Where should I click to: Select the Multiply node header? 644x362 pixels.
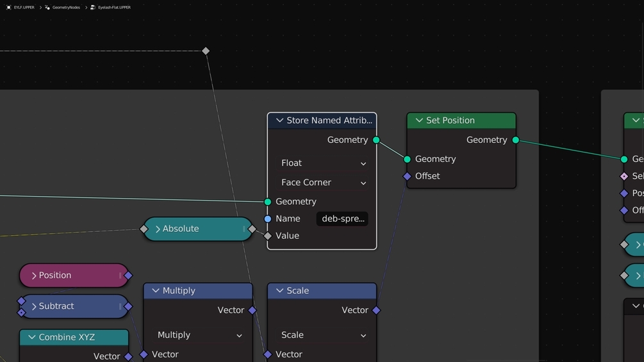pos(198,291)
